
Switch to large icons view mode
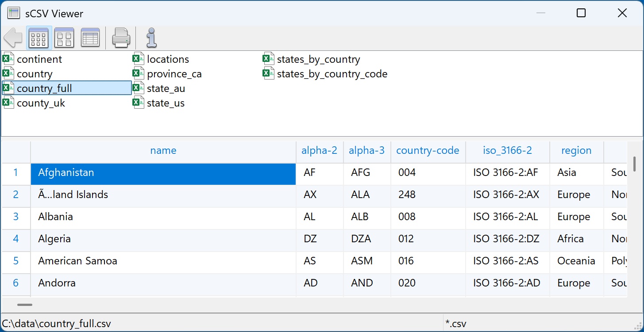click(x=64, y=38)
